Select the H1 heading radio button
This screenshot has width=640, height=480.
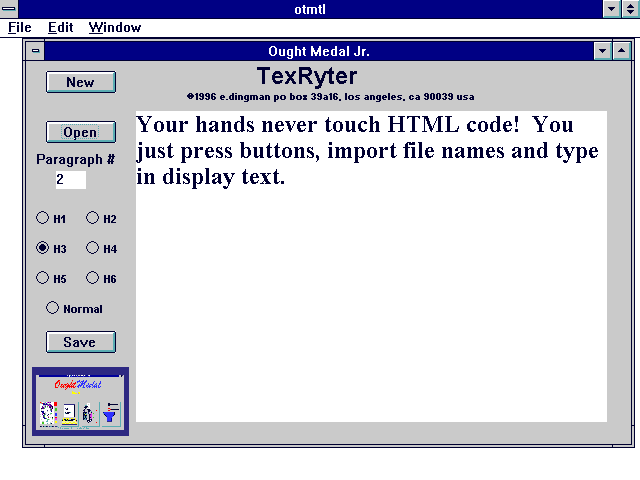42,218
